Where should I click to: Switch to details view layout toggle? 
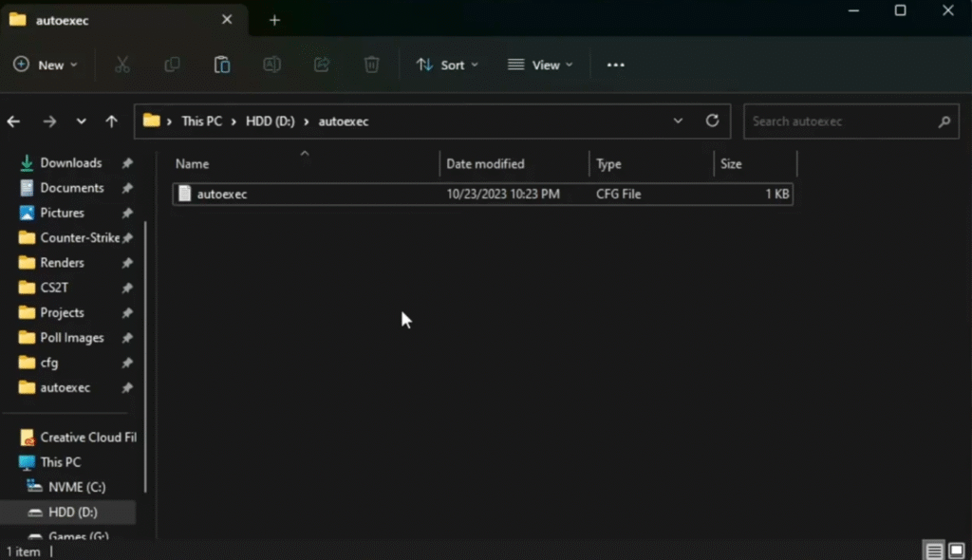pyautogui.click(x=934, y=551)
